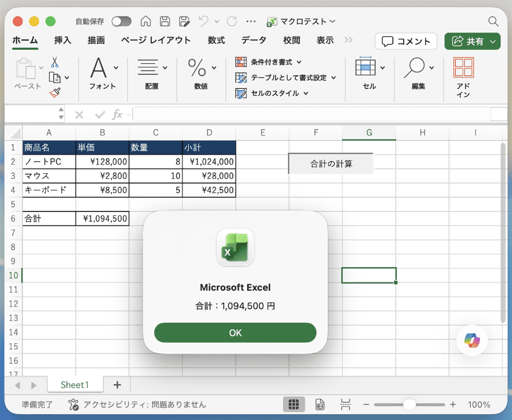Click the Format Painter brush icon
The width and height of the screenshot is (512, 420).
coord(55,93)
